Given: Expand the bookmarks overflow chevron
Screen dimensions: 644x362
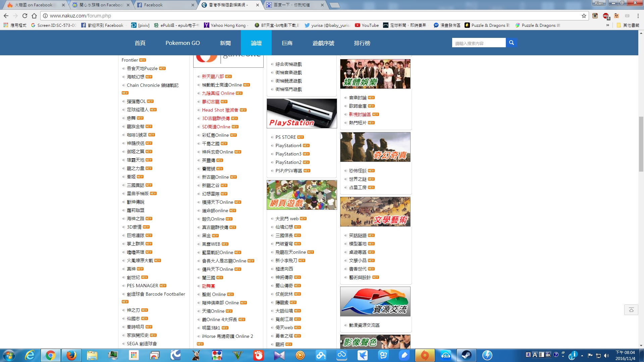Looking at the screenshot, I should 608,25.
